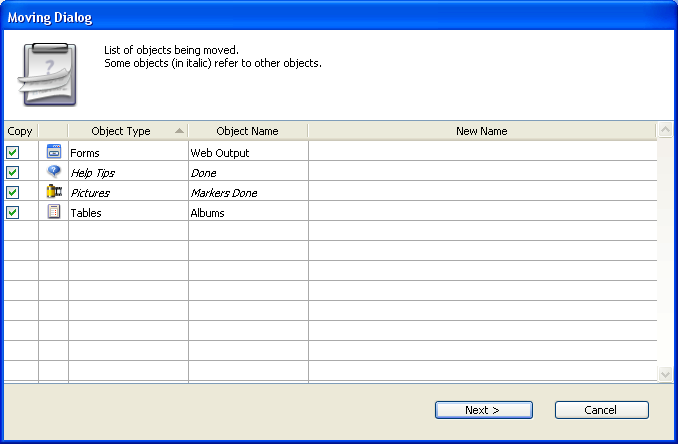Click the Copy column header

pos(19,131)
